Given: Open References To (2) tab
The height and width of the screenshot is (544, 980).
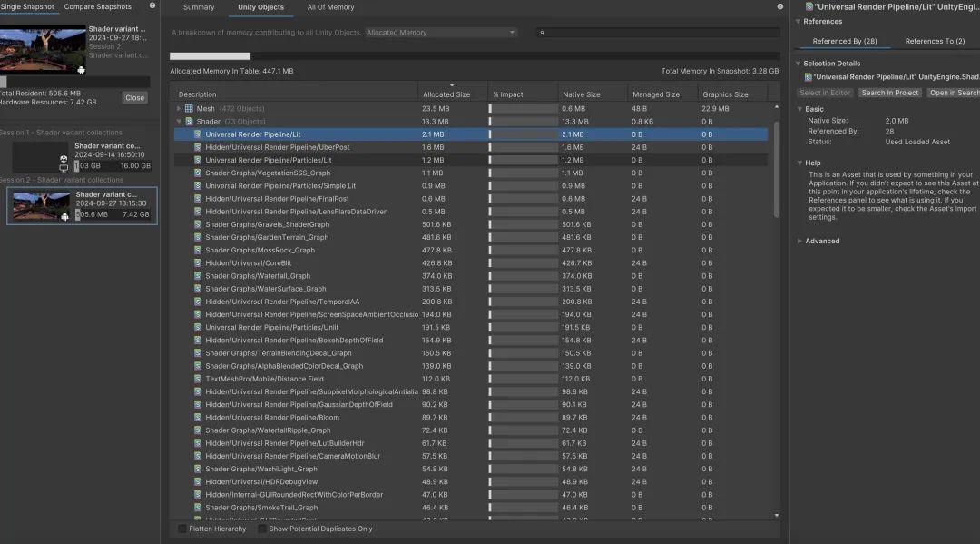Looking at the screenshot, I should click(935, 41).
